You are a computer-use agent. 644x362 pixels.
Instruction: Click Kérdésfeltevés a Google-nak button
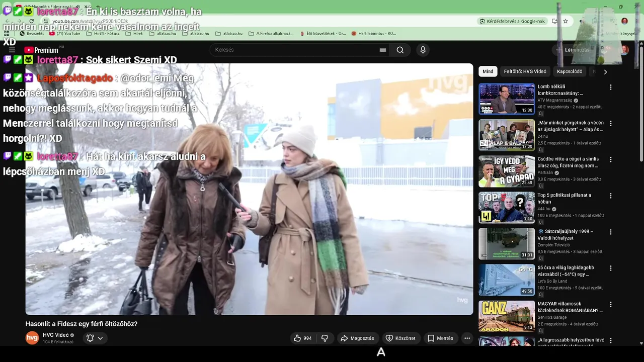pos(512,21)
